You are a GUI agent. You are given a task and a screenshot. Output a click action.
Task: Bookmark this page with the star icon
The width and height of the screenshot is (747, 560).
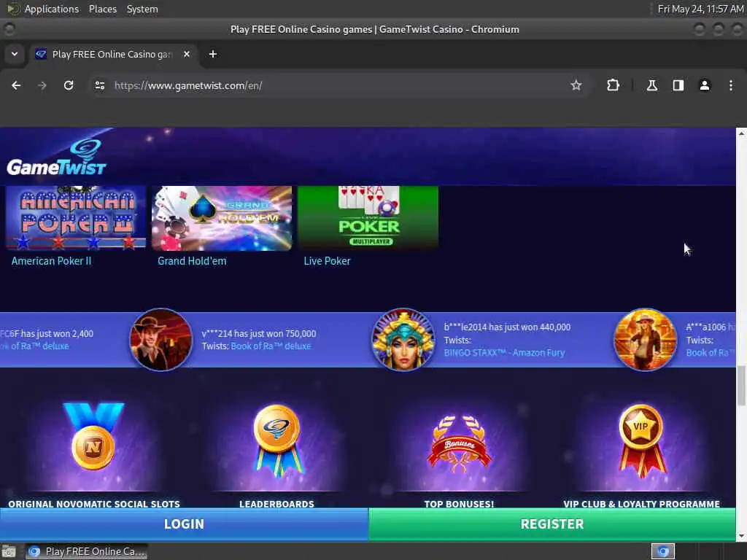[576, 85]
